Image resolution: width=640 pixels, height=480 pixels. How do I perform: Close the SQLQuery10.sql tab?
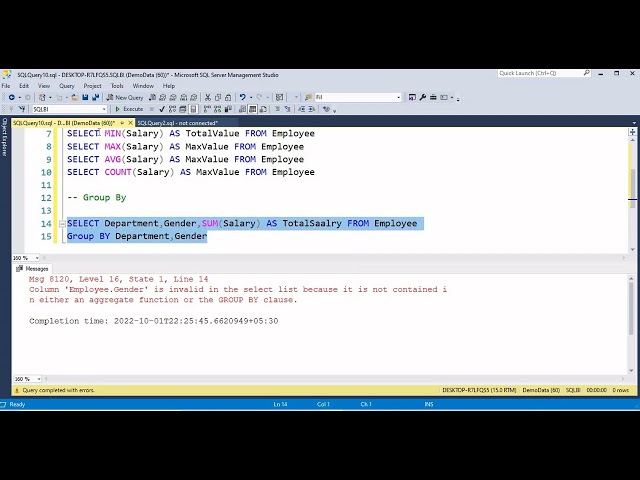131,123
